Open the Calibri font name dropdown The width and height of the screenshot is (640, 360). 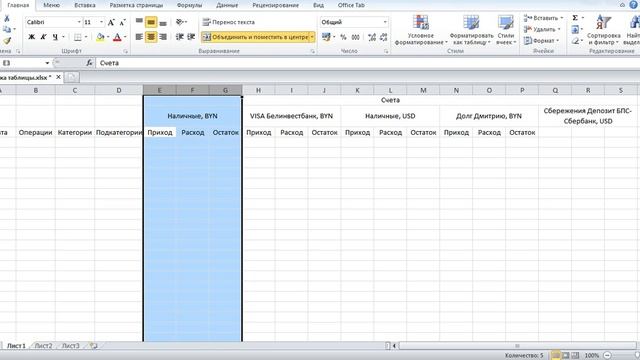79,22
